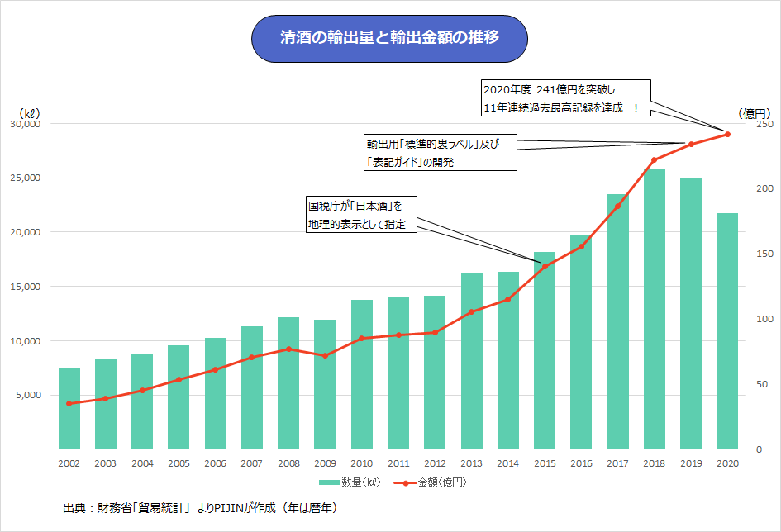Click the green bar for 2019

pyautogui.click(x=691, y=314)
